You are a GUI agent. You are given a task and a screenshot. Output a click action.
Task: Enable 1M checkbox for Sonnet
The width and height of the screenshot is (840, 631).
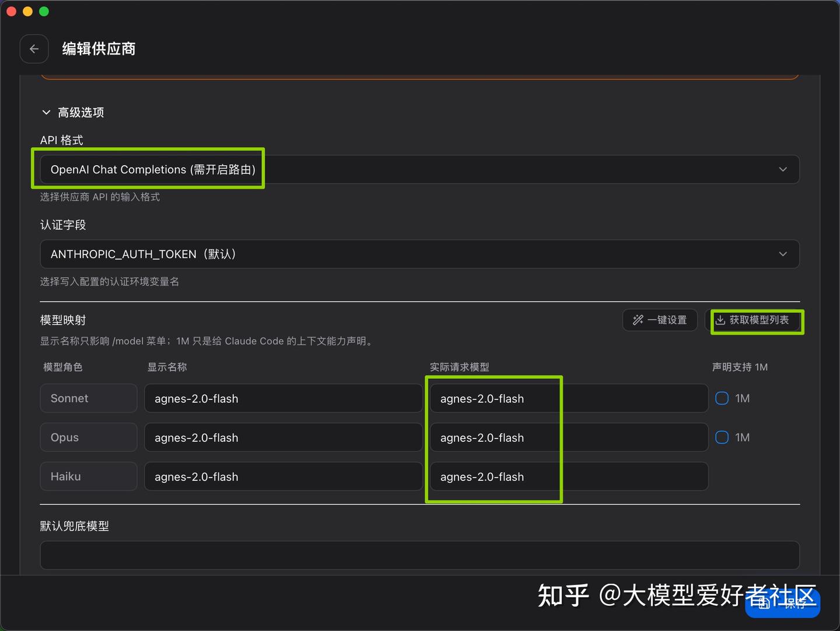(x=722, y=398)
